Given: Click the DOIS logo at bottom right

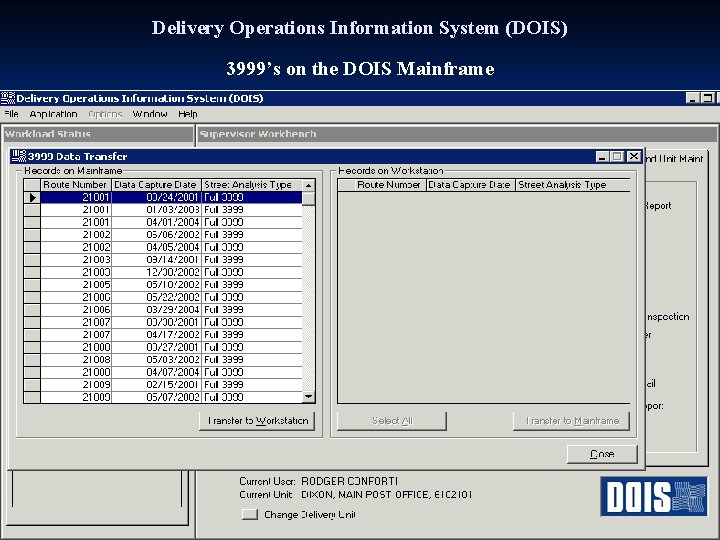Looking at the screenshot, I should coord(654,496).
